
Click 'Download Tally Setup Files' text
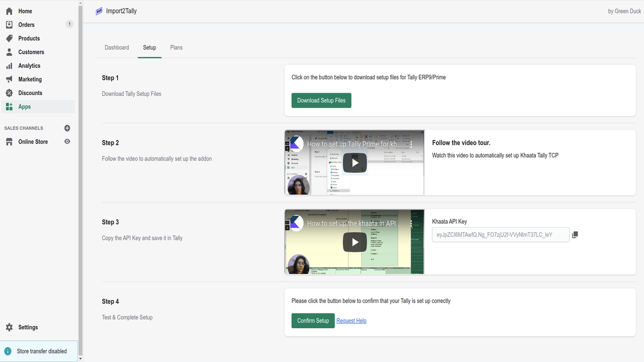[131, 94]
